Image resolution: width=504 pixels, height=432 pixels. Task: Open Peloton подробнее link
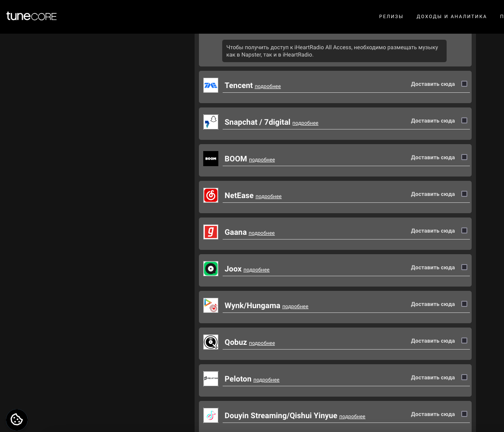coord(267,379)
